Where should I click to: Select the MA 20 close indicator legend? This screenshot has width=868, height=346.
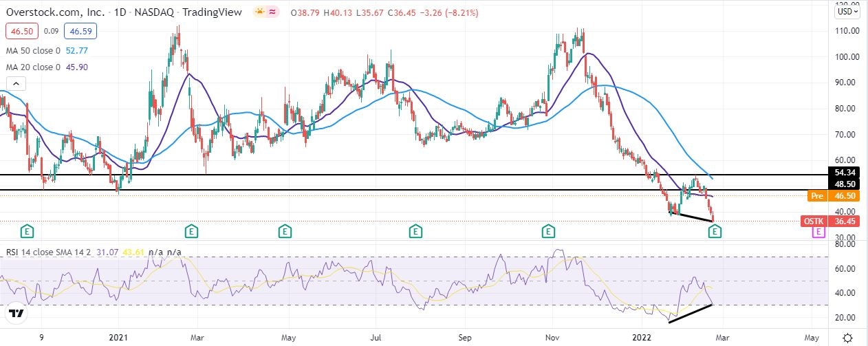34,67
